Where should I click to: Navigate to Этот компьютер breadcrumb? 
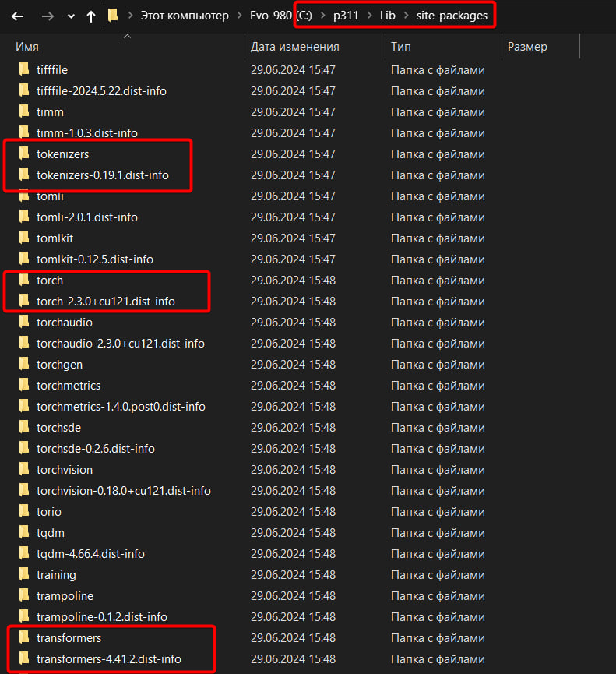tap(185, 16)
